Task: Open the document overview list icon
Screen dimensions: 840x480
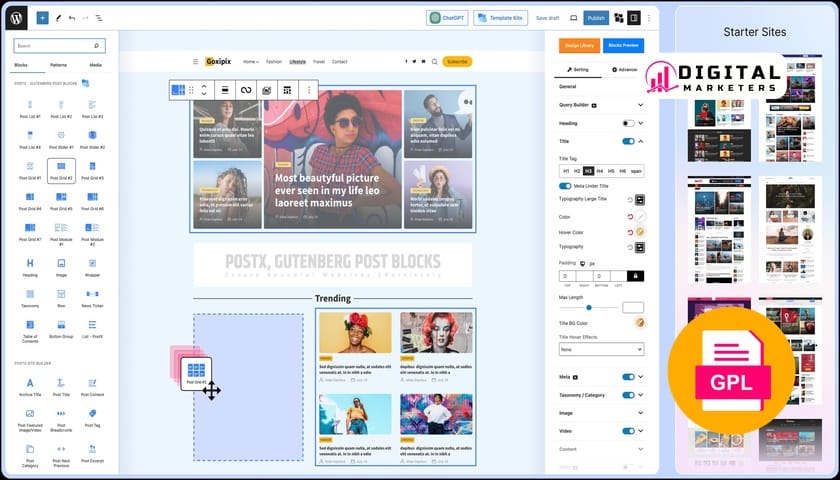Action: (99, 18)
